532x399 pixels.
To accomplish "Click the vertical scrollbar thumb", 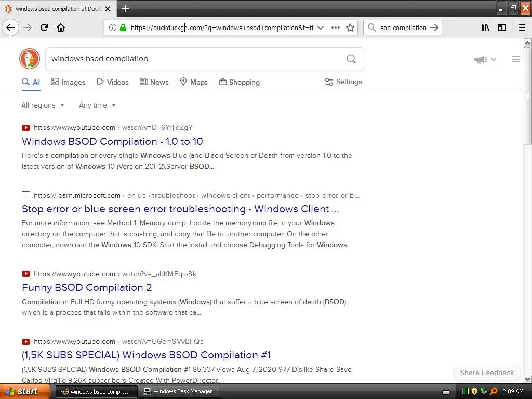I will 528,96.
